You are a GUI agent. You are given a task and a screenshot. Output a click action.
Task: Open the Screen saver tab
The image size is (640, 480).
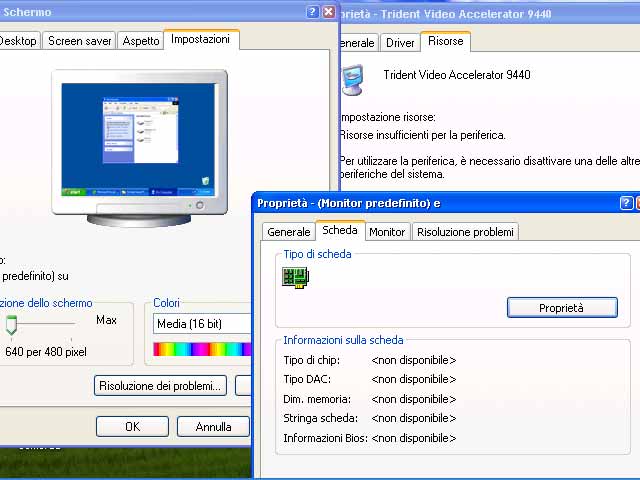(80, 41)
